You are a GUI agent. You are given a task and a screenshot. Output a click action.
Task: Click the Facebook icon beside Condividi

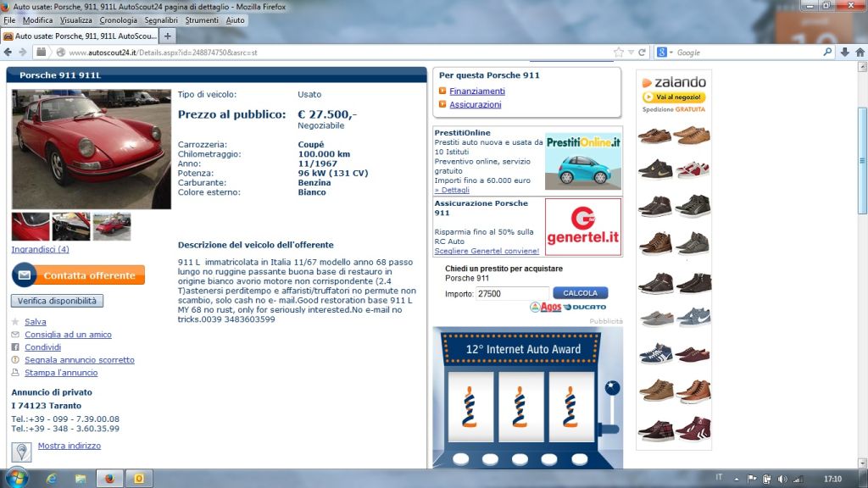point(15,347)
